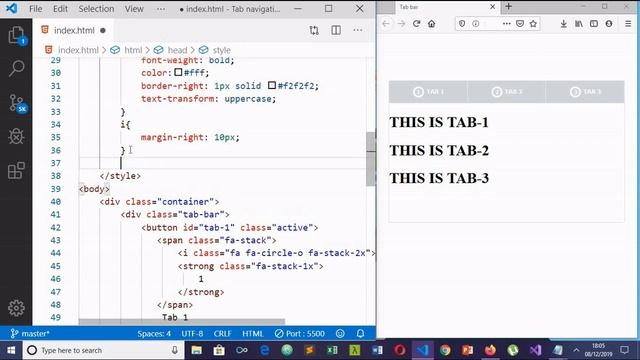640x360 pixels.
Task: Open Firefox downloads panel
Action: (x=563, y=24)
